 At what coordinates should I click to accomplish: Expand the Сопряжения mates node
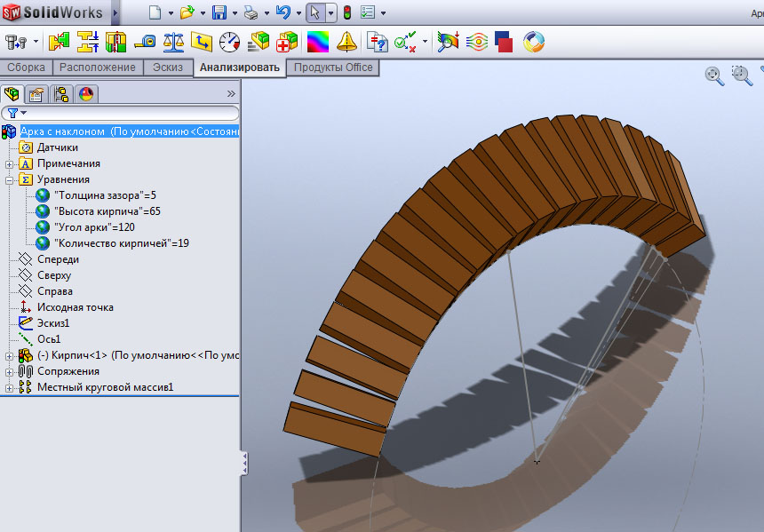point(10,371)
